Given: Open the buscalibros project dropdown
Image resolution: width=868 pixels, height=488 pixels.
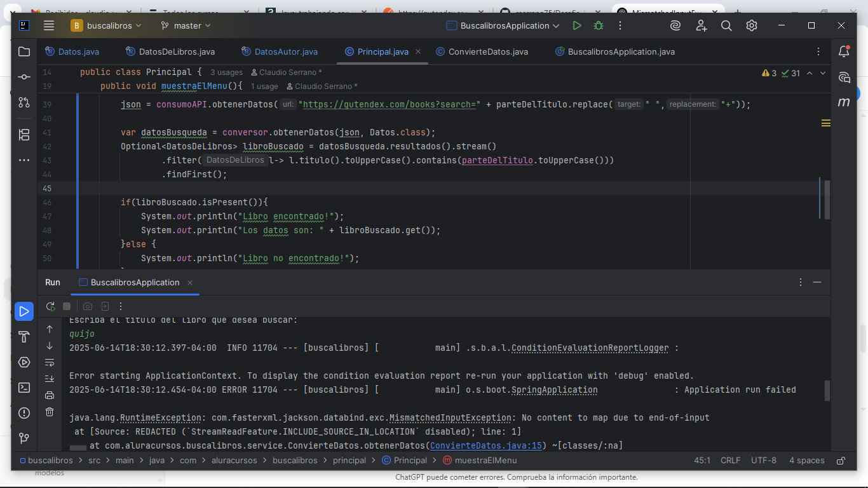Looking at the screenshot, I should (107, 25).
